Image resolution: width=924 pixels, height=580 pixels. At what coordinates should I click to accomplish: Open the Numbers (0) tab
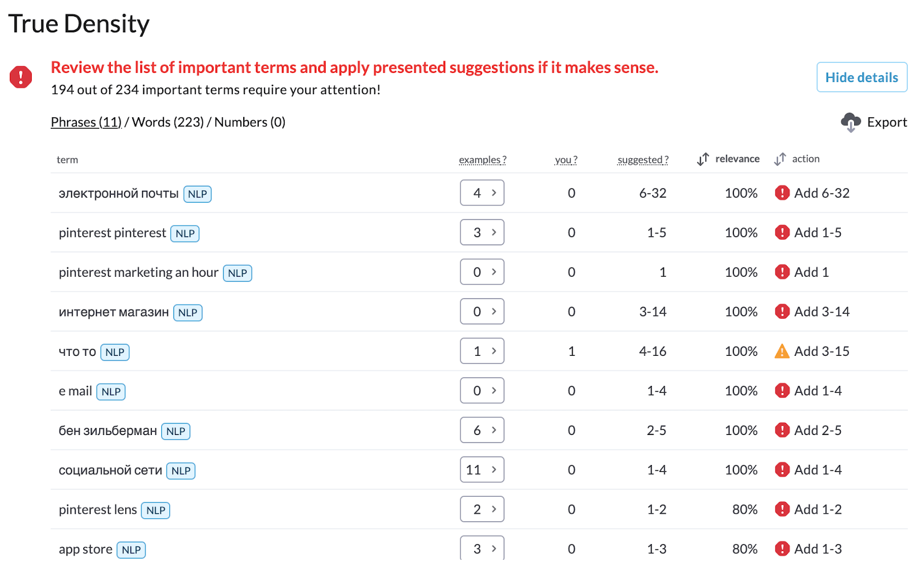(250, 122)
